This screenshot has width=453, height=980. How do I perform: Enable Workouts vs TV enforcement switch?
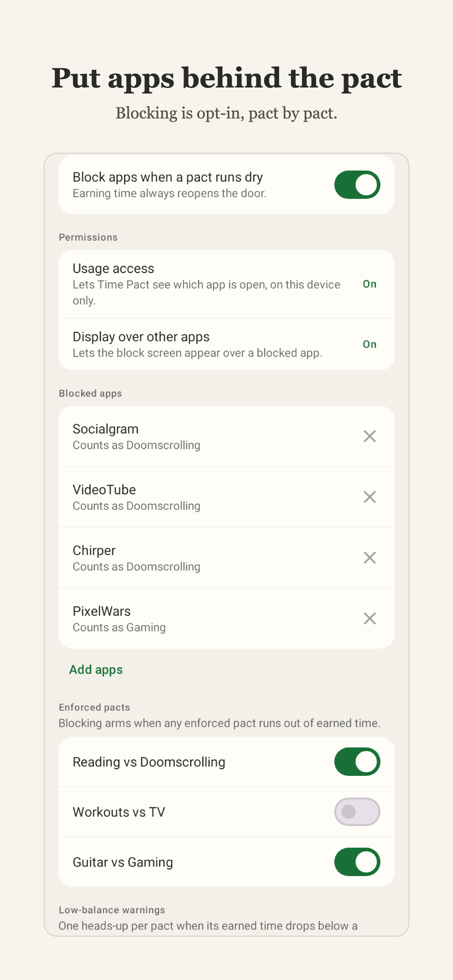pos(357,812)
